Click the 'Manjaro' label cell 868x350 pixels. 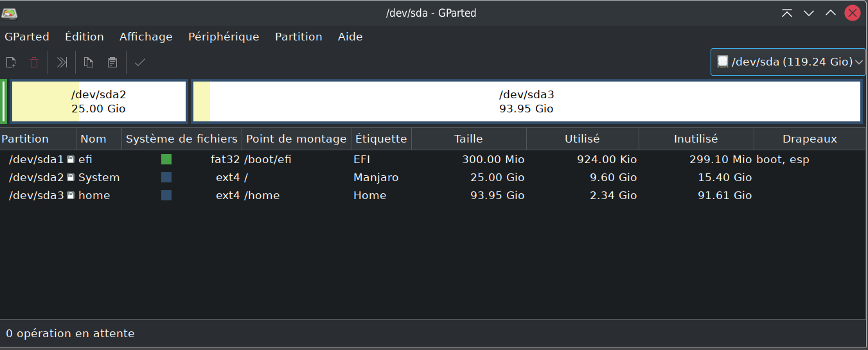click(x=376, y=177)
